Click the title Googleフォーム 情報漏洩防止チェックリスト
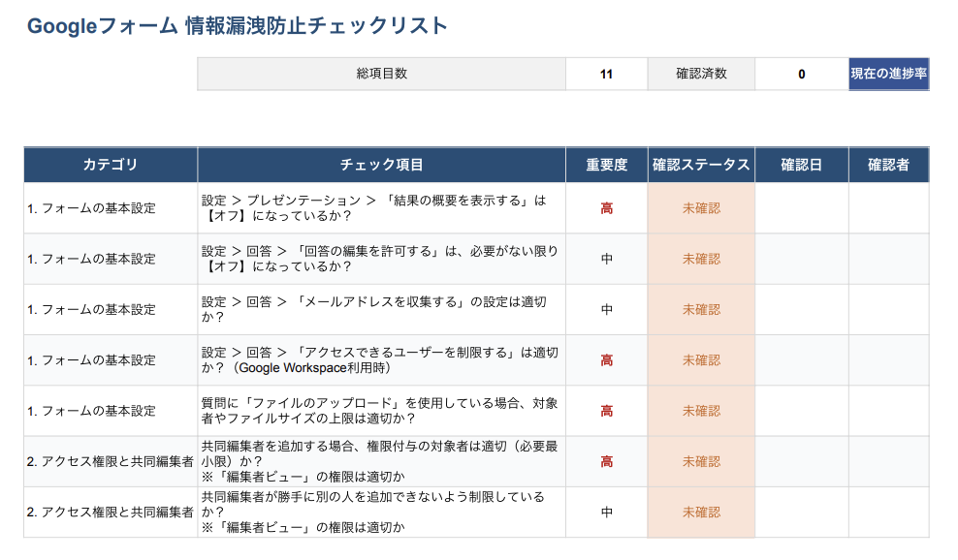This screenshot has height=560, width=958. point(238,26)
